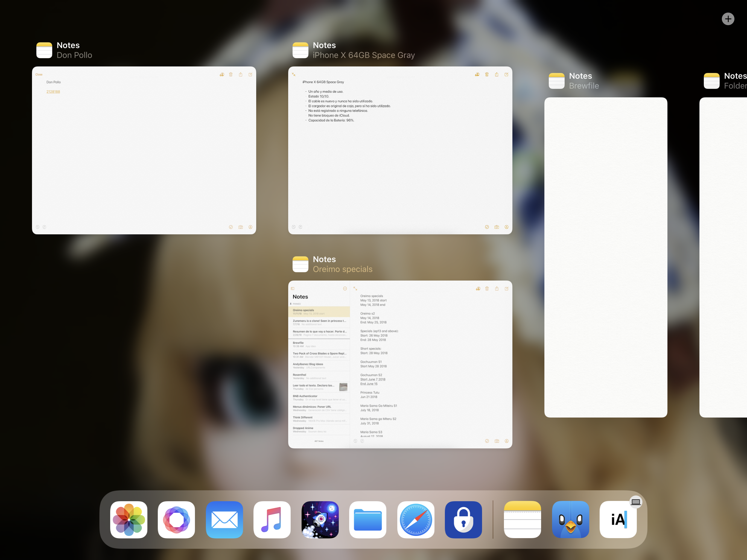Screen dimensions: 747x560
Task: Start markup in Don Pollo window
Action: tap(250, 227)
